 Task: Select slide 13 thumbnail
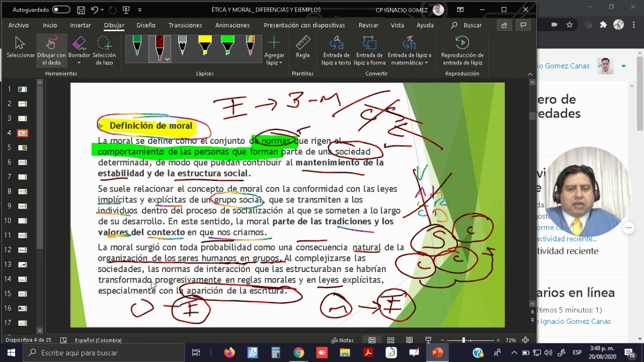(x=23, y=264)
